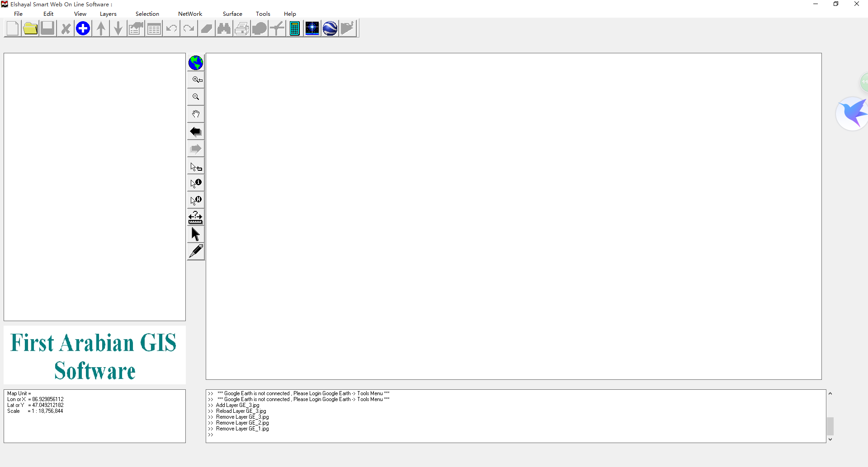Click the 'Add Layer GE_3.jpg' log line
The width and height of the screenshot is (868, 467).
237,405
